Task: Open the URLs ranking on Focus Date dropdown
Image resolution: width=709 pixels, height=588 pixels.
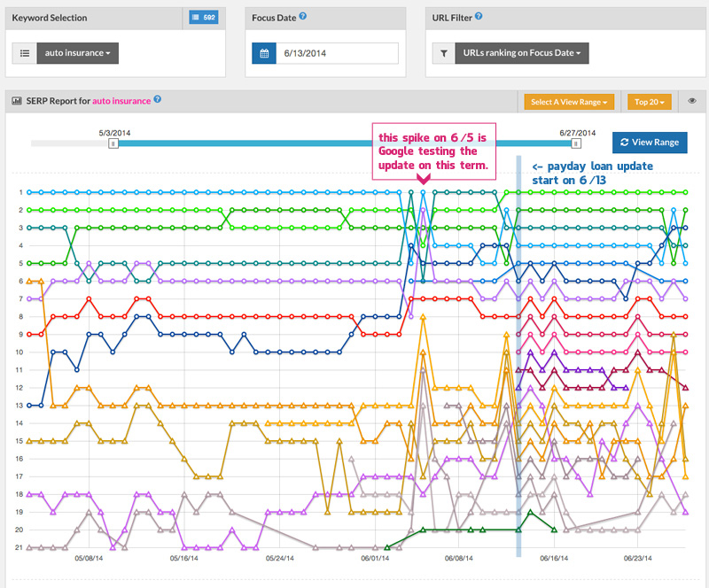Action: (522, 53)
